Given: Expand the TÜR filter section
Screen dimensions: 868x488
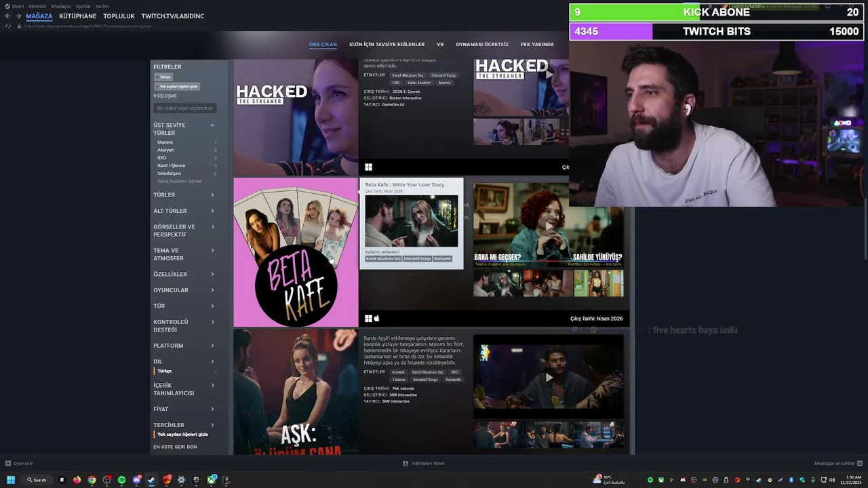Looking at the screenshot, I should click(184, 306).
